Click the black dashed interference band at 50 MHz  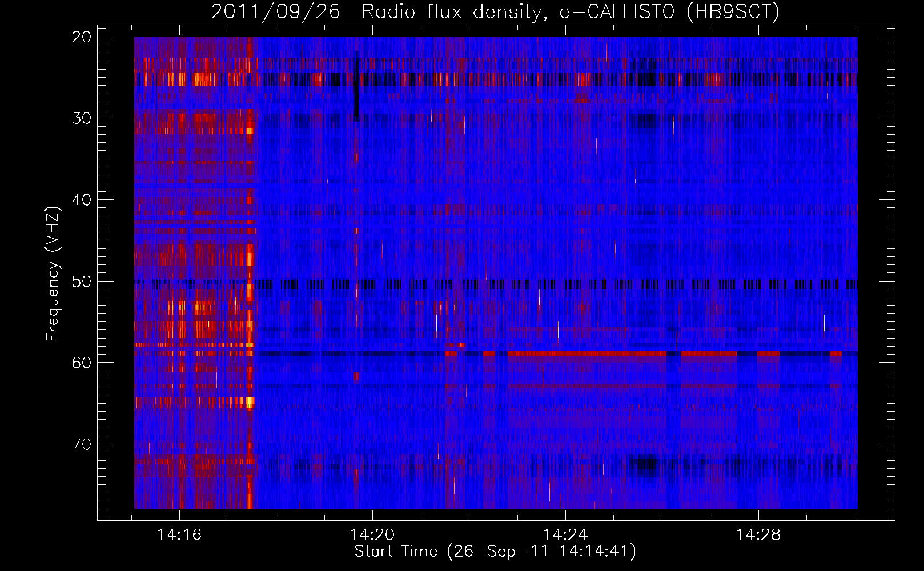[x=496, y=284]
